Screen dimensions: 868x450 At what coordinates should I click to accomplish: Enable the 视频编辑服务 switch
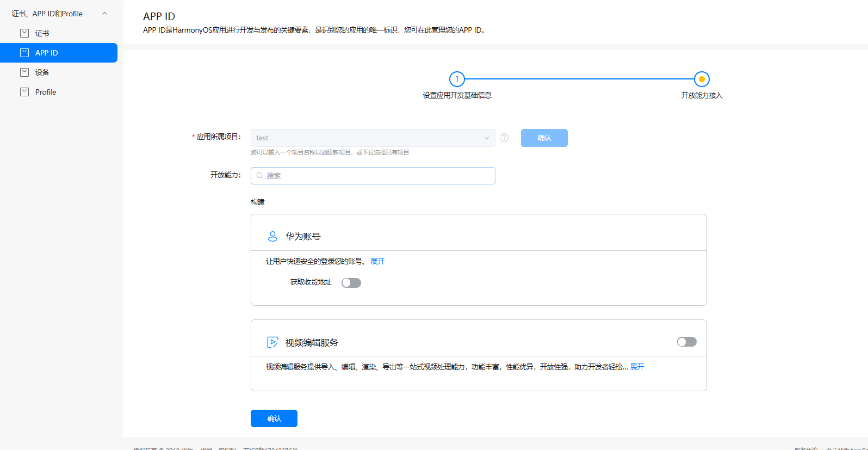coord(687,342)
